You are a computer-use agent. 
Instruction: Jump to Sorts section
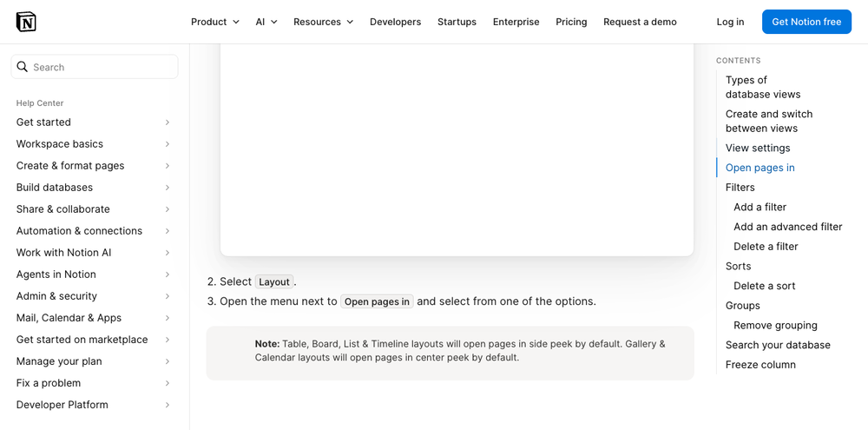pyautogui.click(x=739, y=266)
